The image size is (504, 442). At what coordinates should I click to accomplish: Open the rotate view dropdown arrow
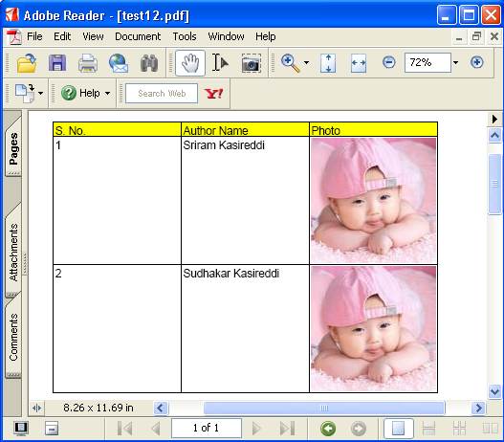click(x=40, y=93)
